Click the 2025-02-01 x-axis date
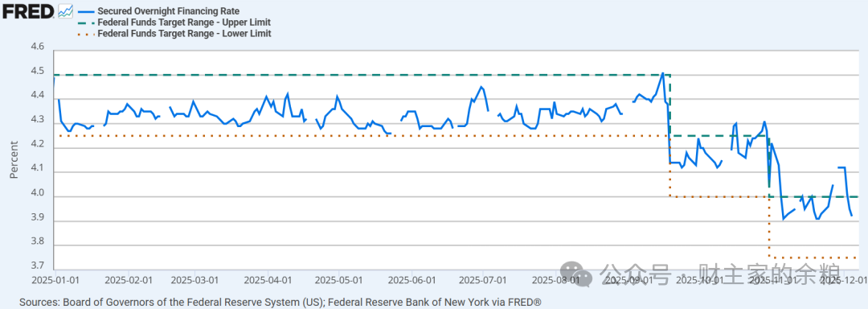 129,280
